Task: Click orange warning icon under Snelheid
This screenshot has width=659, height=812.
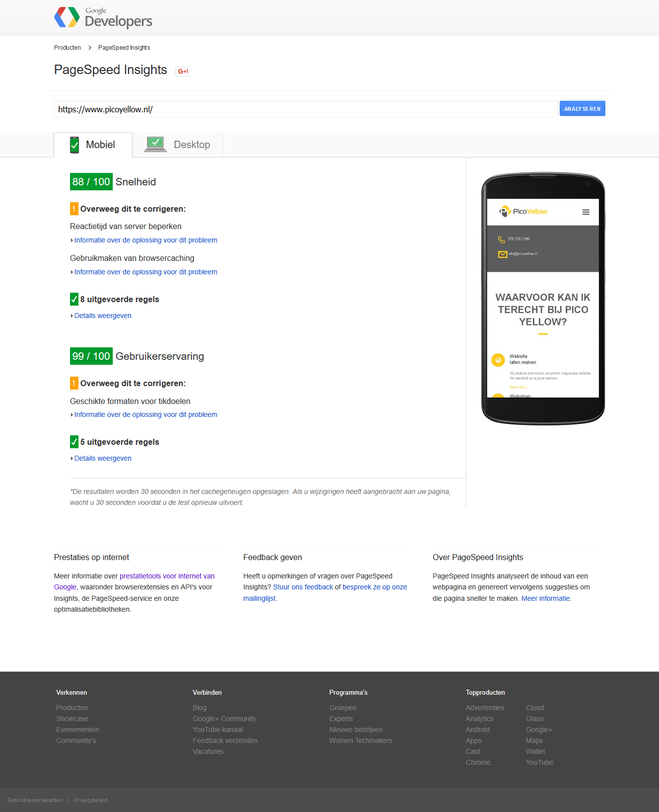Action: click(74, 209)
